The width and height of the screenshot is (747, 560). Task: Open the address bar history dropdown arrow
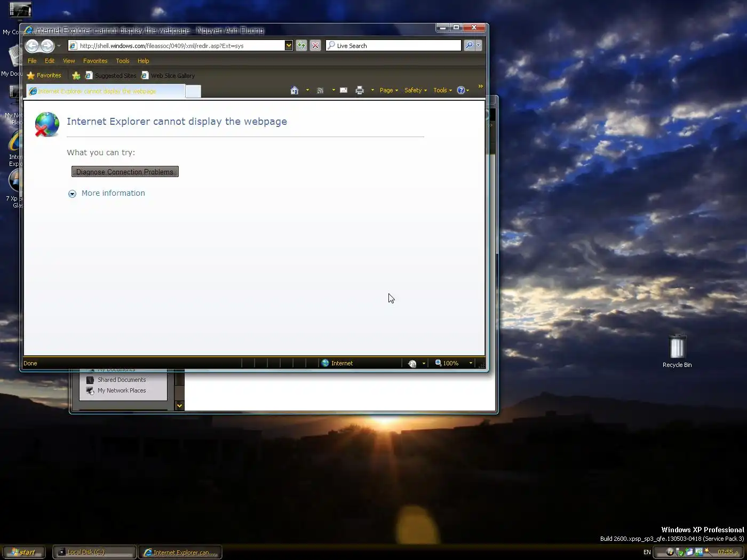pyautogui.click(x=289, y=46)
